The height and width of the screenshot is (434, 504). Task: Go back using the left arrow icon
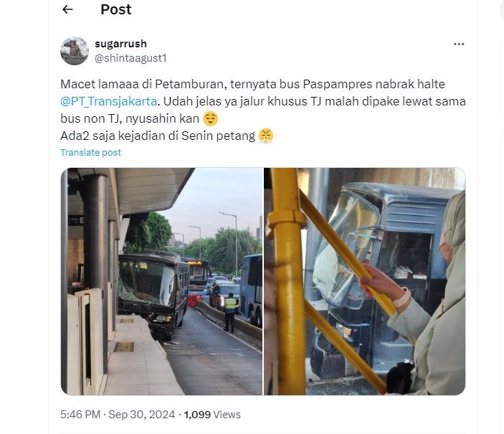click(67, 9)
